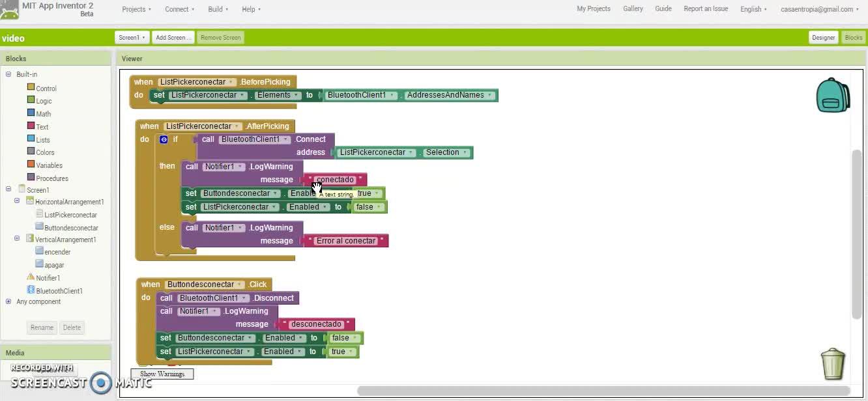This screenshot has height=401, width=868.
Task: Select the Lists blocks color icon
Action: (x=31, y=139)
